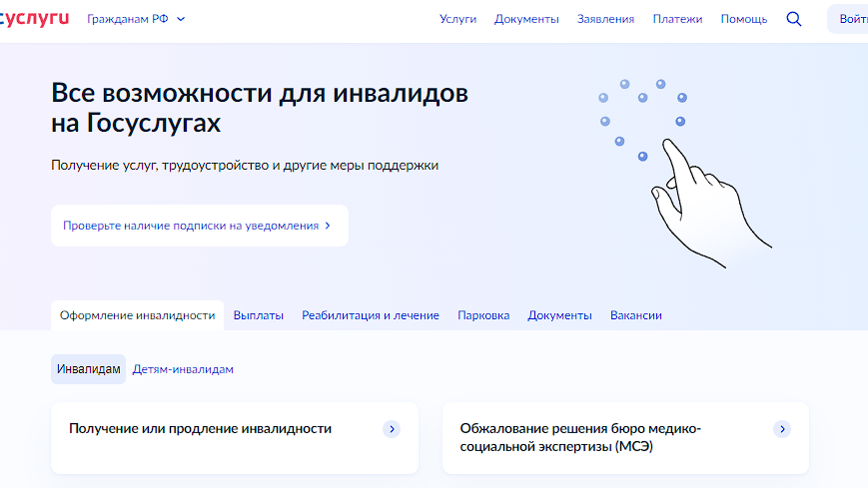Image resolution: width=868 pixels, height=488 pixels.
Task: Switch to the Выплаты tab
Action: click(x=259, y=315)
